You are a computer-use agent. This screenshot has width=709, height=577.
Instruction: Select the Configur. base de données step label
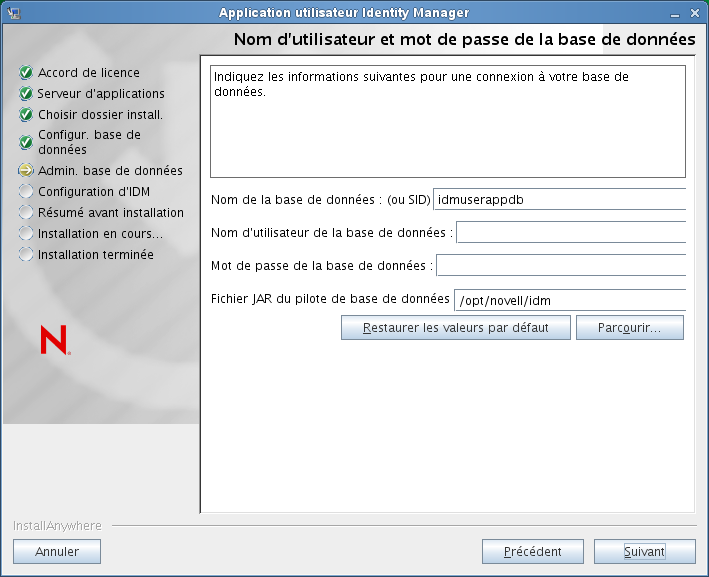90,142
